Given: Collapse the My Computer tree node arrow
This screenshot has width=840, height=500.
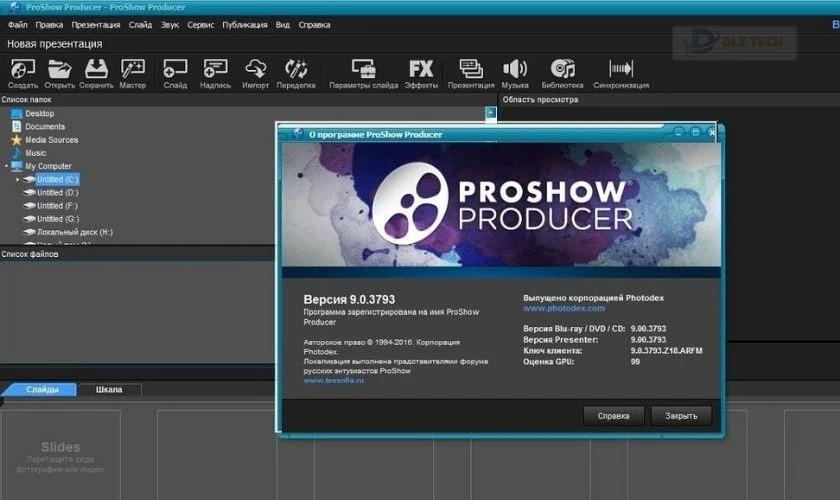Looking at the screenshot, I should [6, 166].
